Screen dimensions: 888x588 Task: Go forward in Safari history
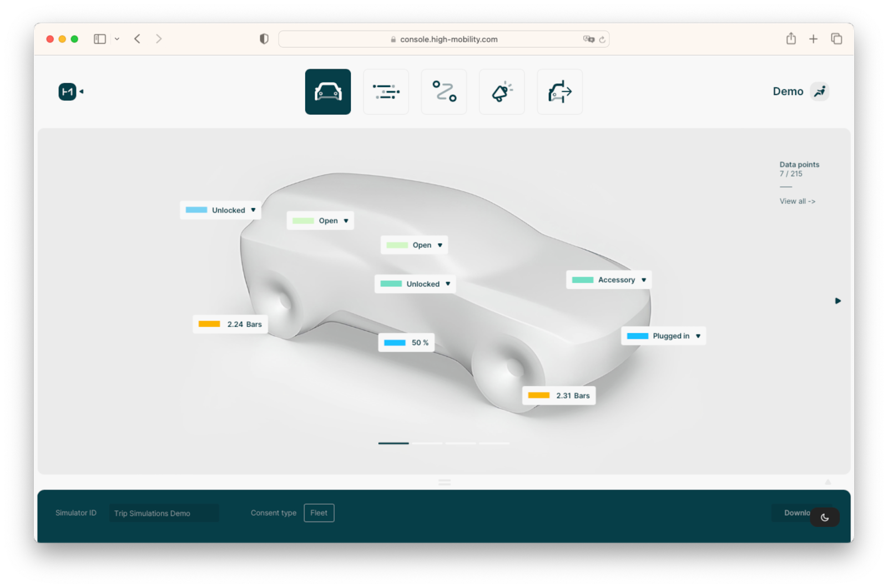(159, 39)
